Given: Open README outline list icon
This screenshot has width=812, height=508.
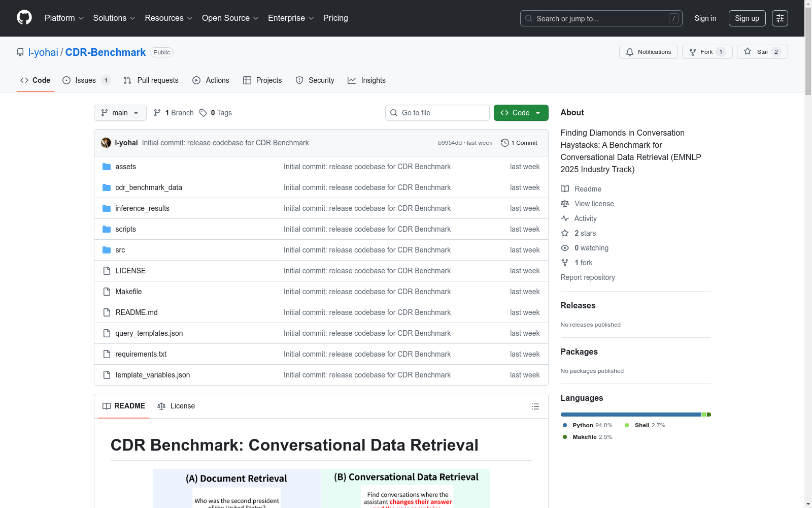Looking at the screenshot, I should tap(535, 406).
